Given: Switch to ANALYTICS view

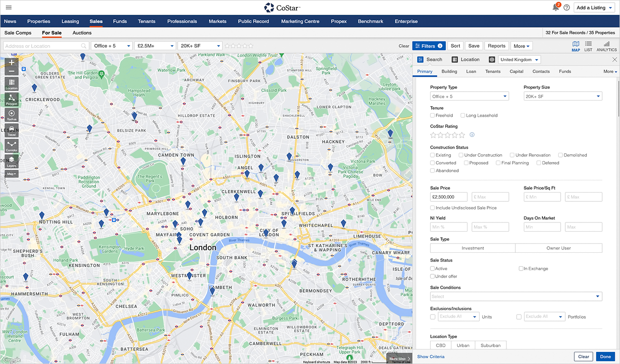Looking at the screenshot, I should (606, 46).
